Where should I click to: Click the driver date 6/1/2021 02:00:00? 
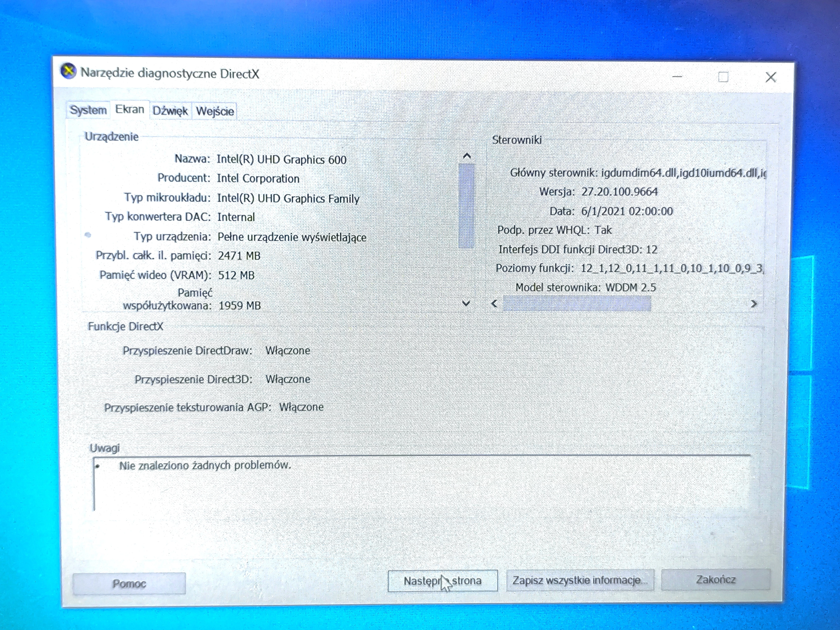click(627, 211)
